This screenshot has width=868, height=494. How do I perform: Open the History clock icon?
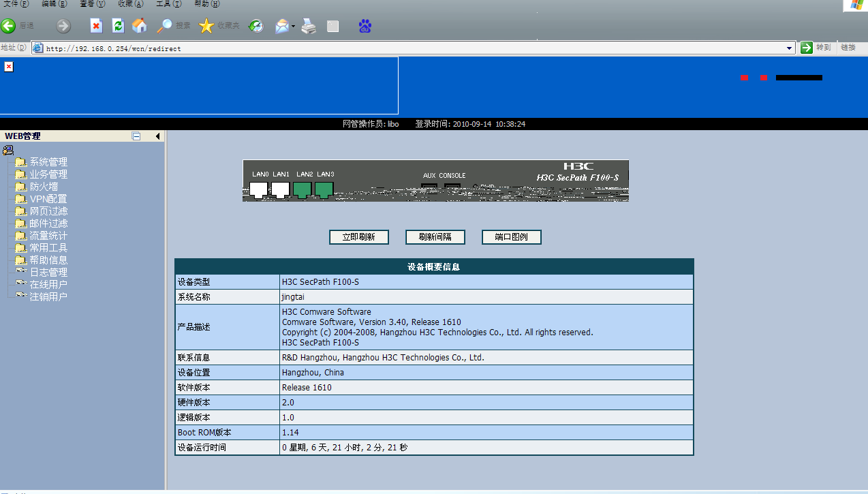tap(255, 27)
